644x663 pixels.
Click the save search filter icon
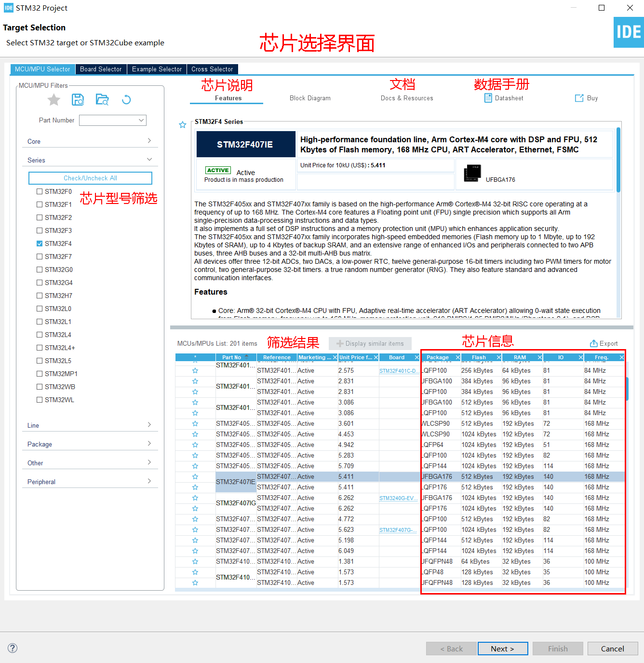click(78, 100)
